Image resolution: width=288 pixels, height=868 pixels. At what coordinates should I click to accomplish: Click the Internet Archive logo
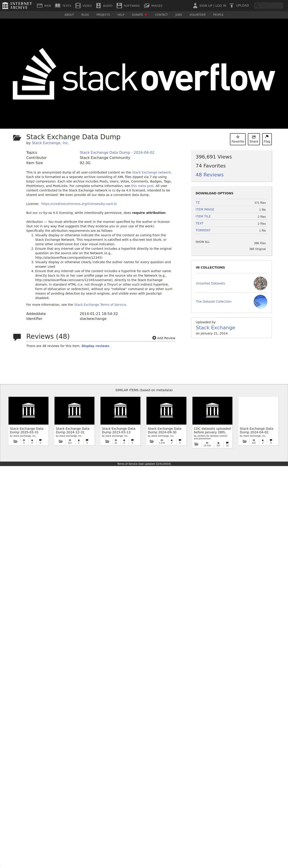click(17, 5)
